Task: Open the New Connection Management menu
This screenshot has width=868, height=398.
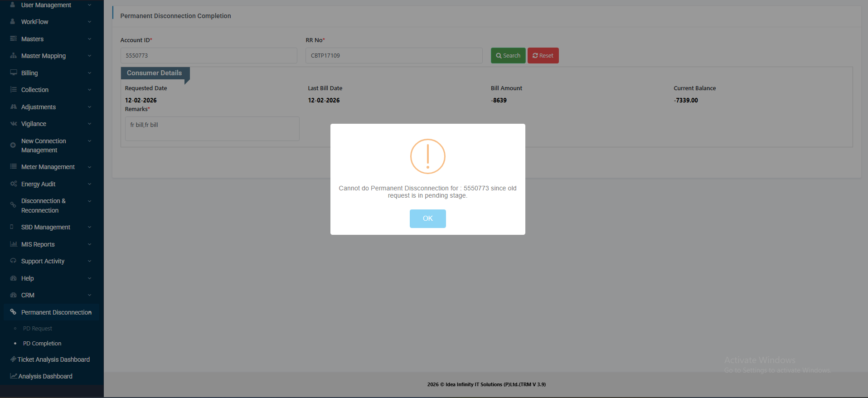Action: click(x=51, y=146)
